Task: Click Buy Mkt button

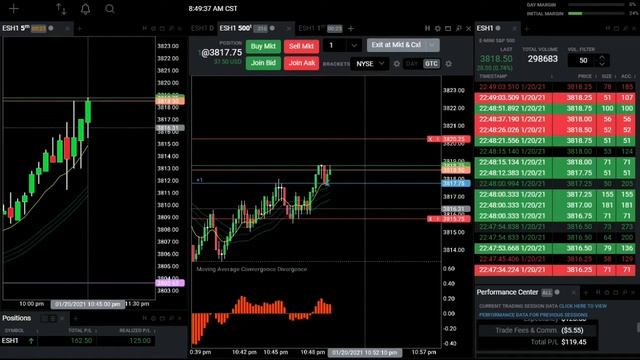Action: [x=263, y=46]
